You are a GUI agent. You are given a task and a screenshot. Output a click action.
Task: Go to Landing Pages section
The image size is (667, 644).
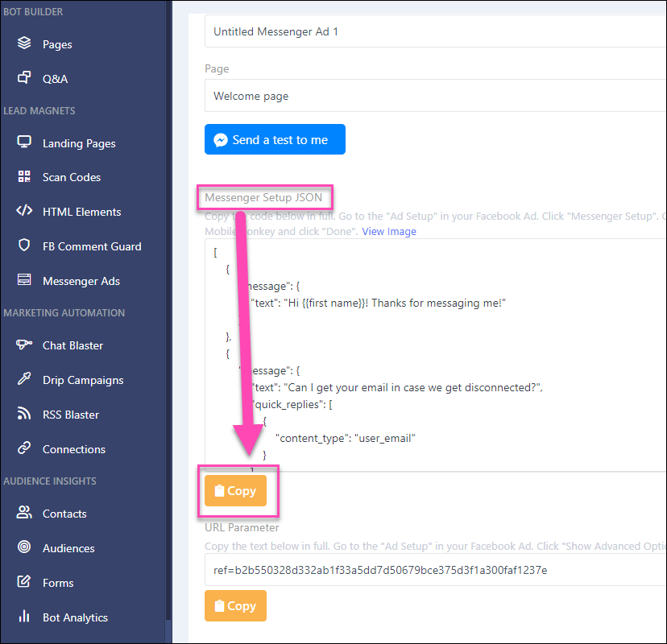click(79, 143)
